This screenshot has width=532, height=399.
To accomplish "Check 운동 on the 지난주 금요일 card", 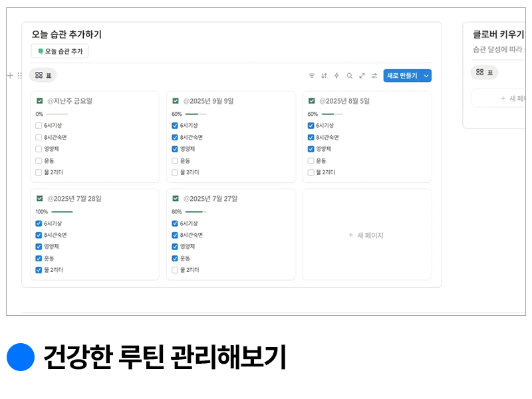I will pos(39,161).
